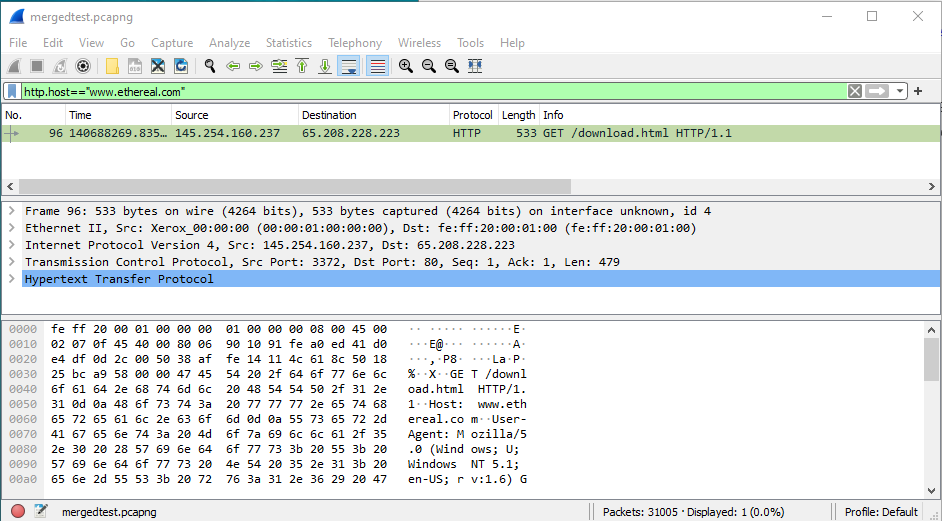Go back in packet history

click(x=233, y=66)
